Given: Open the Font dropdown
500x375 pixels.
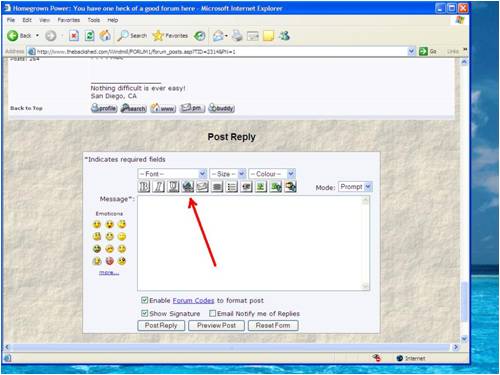Looking at the screenshot, I should coord(172,174).
